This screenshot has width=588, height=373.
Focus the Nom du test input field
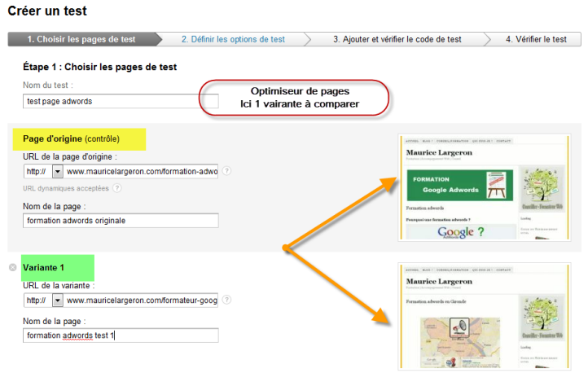[121, 101]
